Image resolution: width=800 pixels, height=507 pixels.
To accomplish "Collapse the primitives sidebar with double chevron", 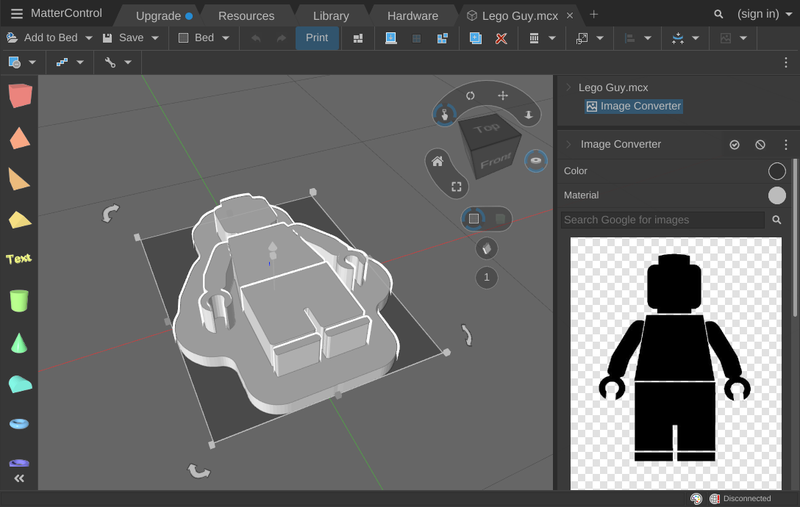I will [x=19, y=478].
